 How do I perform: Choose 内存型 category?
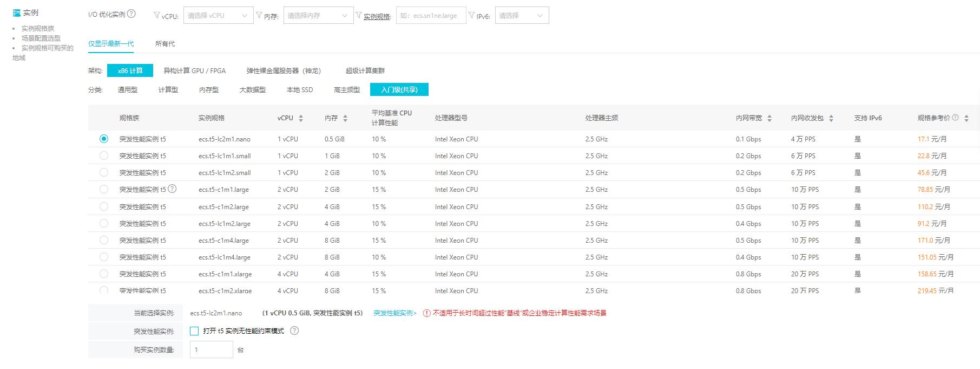[x=209, y=90]
